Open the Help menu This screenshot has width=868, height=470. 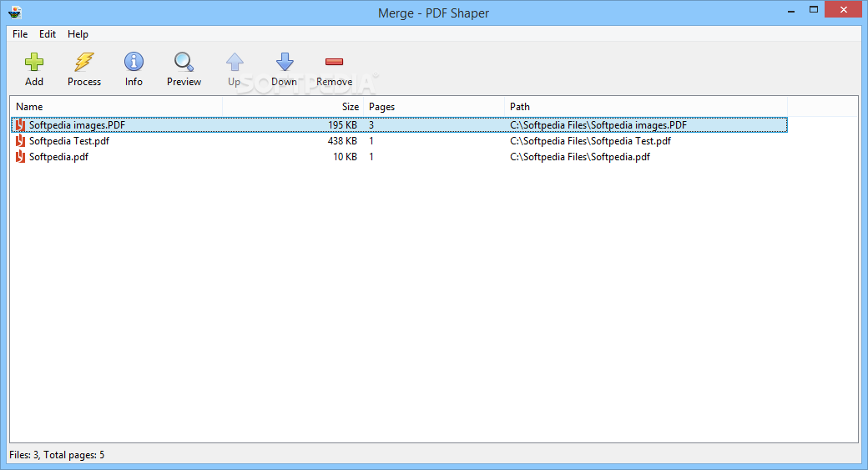[x=78, y=33]
